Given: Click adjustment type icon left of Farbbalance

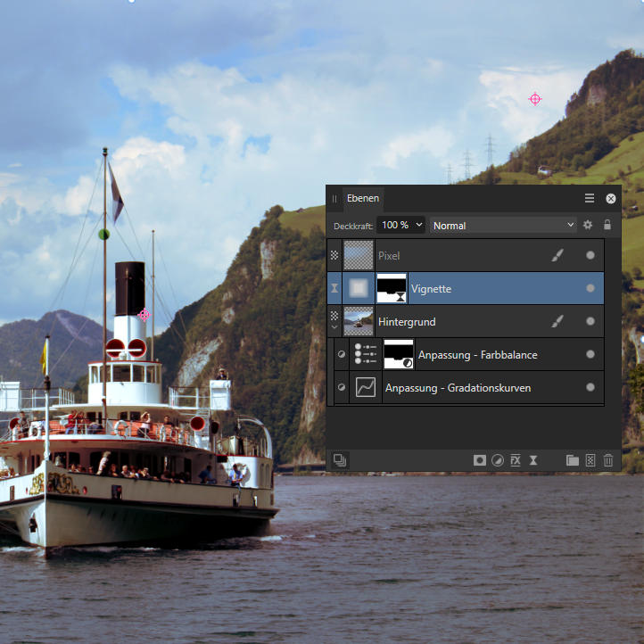Looking at the screenshot, I should (x=342, y=354).
